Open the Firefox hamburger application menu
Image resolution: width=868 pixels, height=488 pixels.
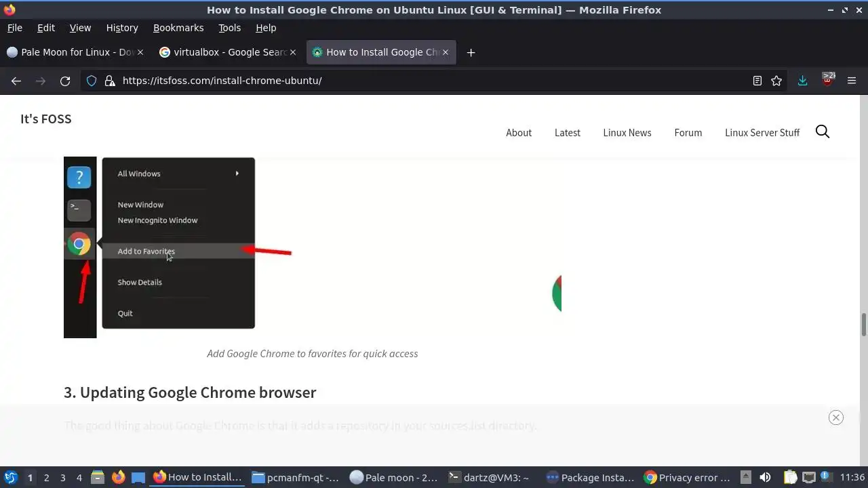852,81
